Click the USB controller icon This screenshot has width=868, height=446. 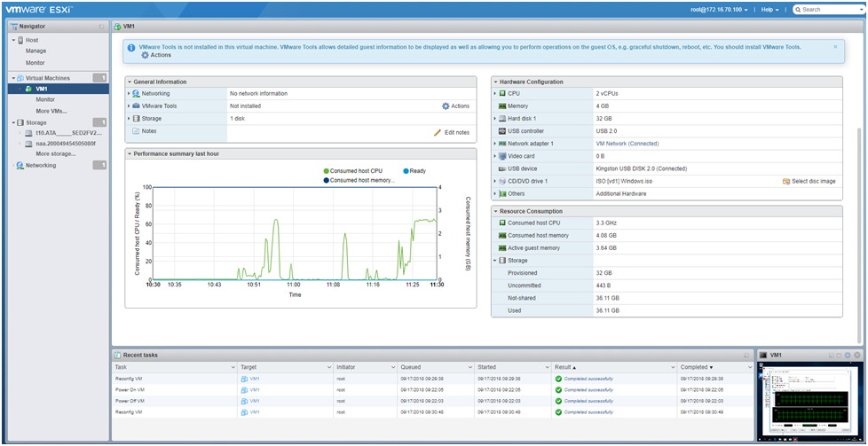[502, 131]
